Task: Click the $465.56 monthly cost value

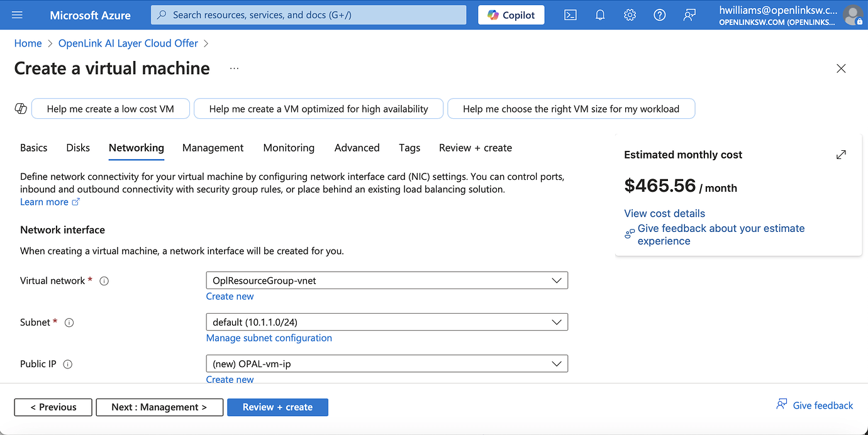Action: point(660,185)
